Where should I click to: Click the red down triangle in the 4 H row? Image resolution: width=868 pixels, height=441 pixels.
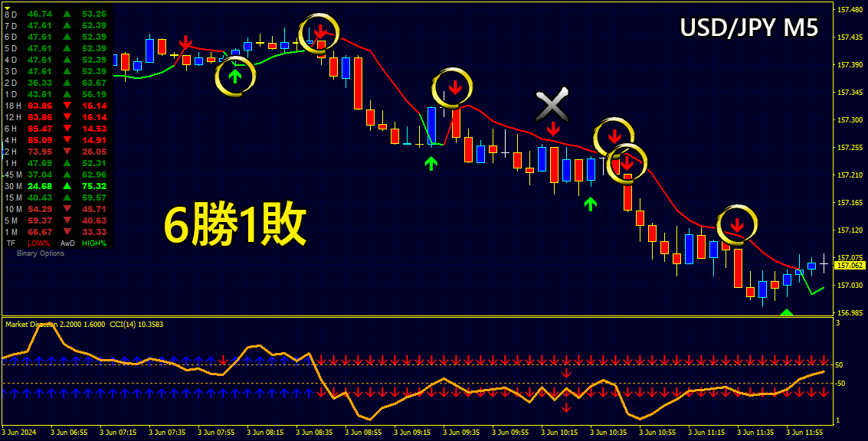coord(67,140)
